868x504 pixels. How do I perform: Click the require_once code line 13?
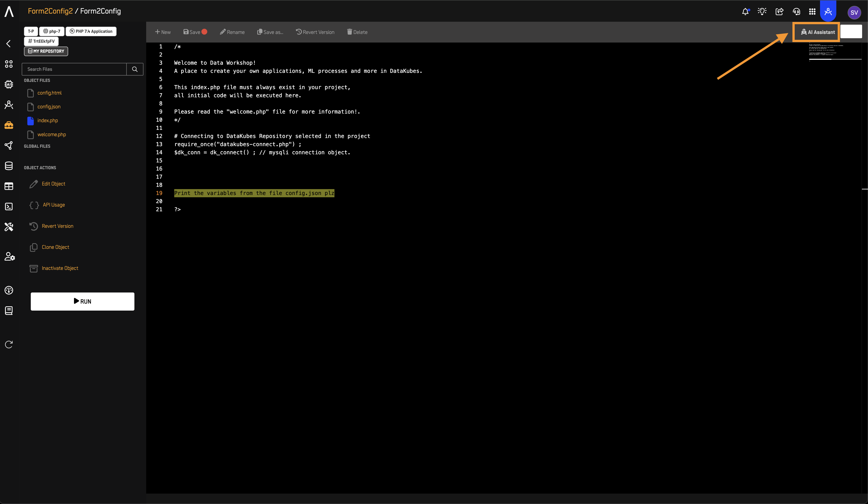[x=238, y=144]
